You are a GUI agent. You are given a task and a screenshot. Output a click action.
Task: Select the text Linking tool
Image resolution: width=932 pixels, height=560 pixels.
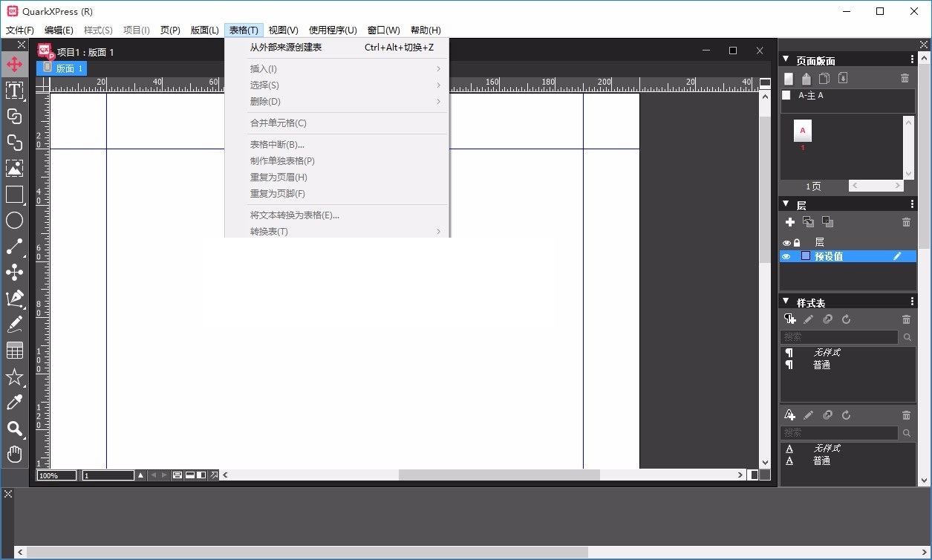point(14,117)
